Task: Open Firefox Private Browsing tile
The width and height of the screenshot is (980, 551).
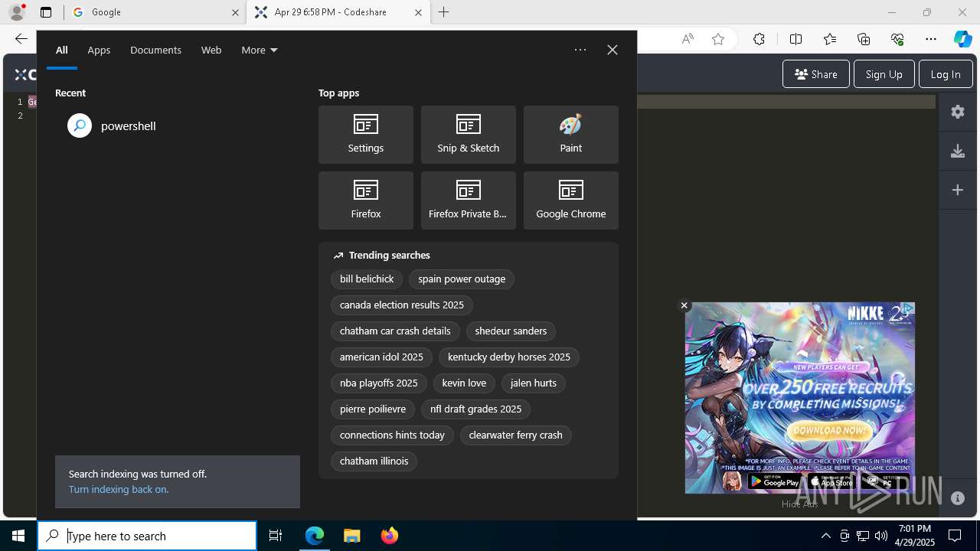Action: (x=469, y=201)
